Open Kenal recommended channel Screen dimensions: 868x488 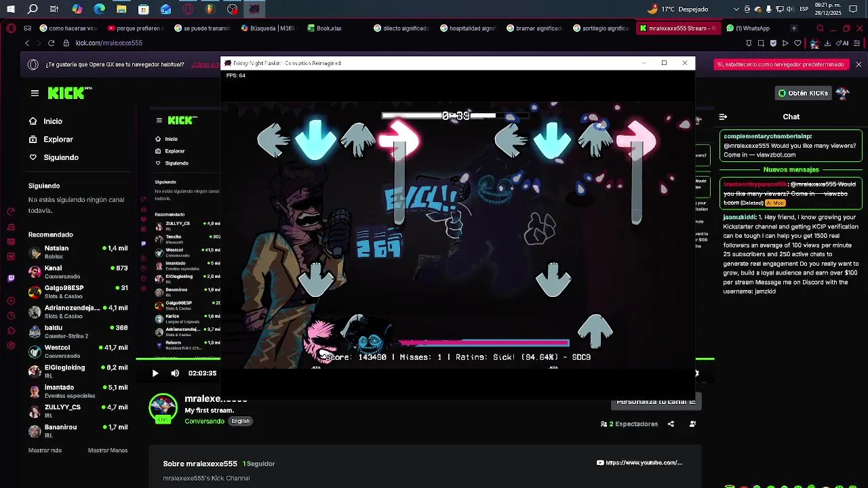pos(78,272)
